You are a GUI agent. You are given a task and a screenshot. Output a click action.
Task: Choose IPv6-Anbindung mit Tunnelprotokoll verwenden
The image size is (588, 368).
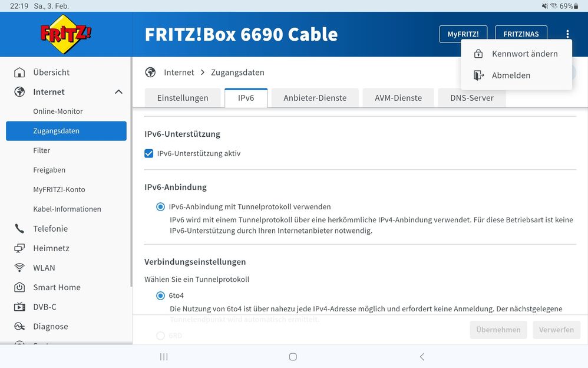pyautogui.click(x=160, y=206)
